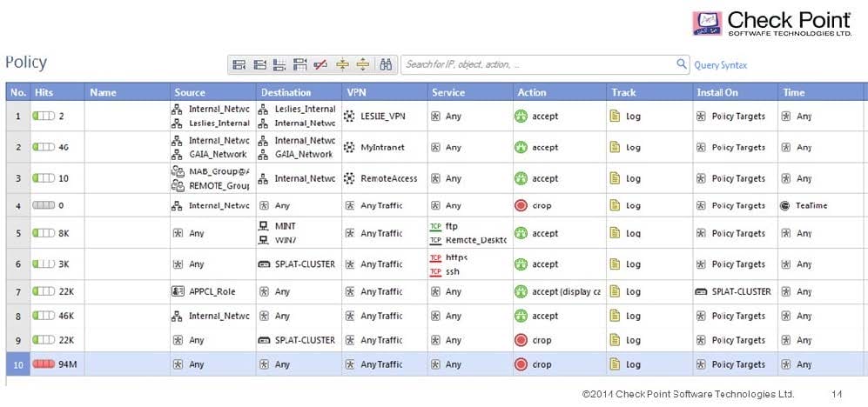Click Remote_Desktop service in rule 5
Image resolution: width=868 pixels, height=407 pixels.
click(x=476, y=241)
